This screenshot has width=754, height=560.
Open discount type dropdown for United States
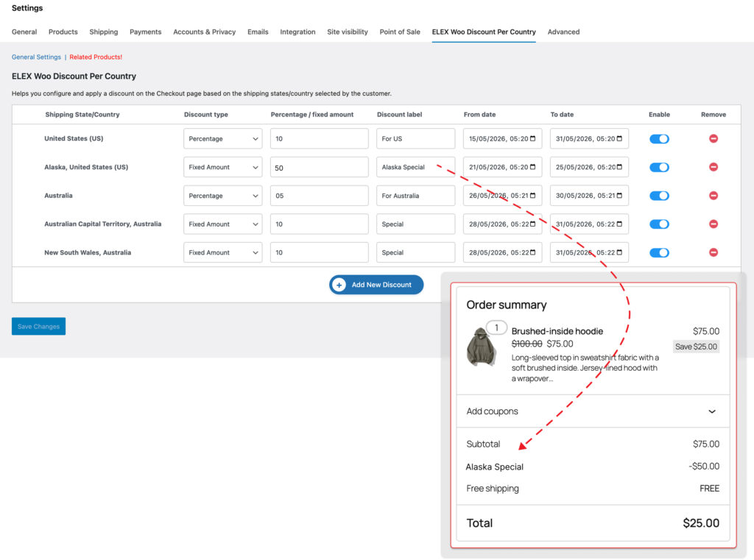tap(222, 138)
